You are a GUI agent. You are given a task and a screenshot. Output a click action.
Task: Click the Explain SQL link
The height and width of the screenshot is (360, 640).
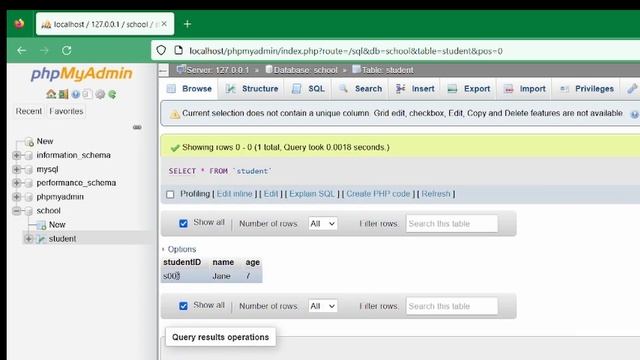(x=312, y=194)
